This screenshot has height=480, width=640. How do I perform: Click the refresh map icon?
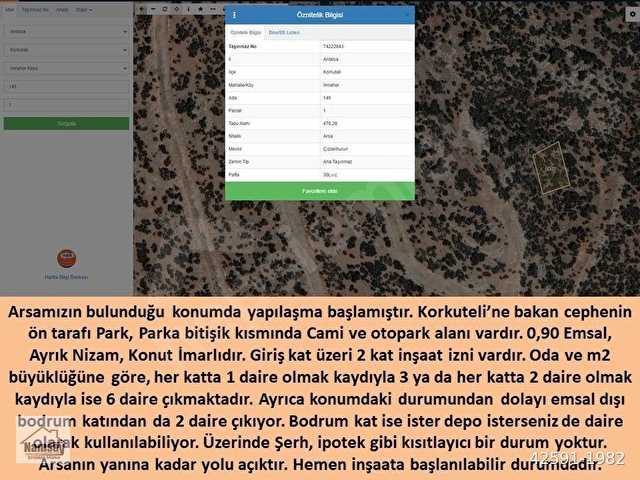tap(165, 9)
